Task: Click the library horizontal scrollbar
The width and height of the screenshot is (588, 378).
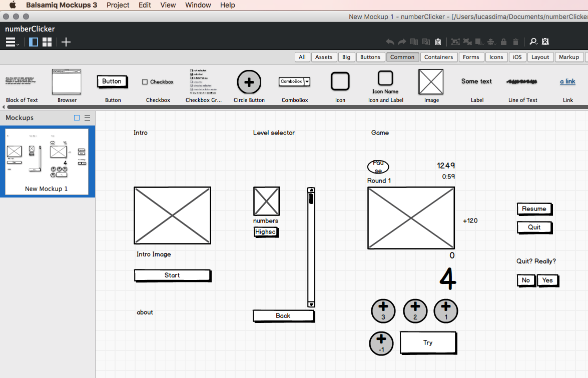Action: [295, 107]
